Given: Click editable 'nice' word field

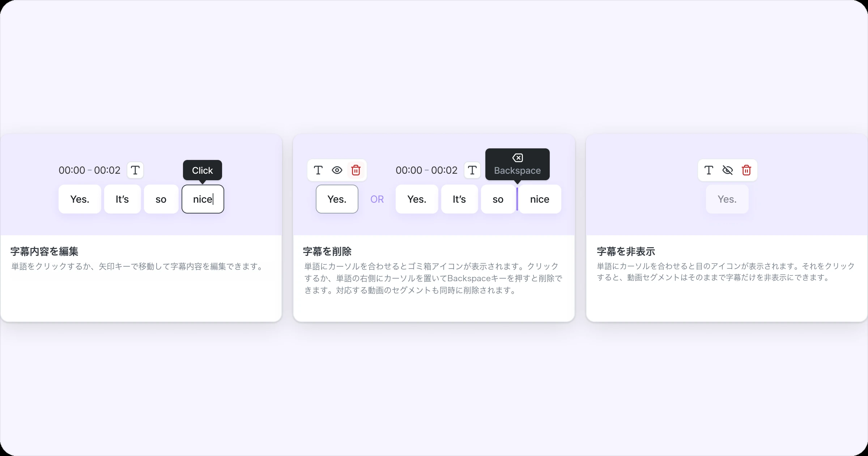Looking at the screenshot, I should (203, 199).
